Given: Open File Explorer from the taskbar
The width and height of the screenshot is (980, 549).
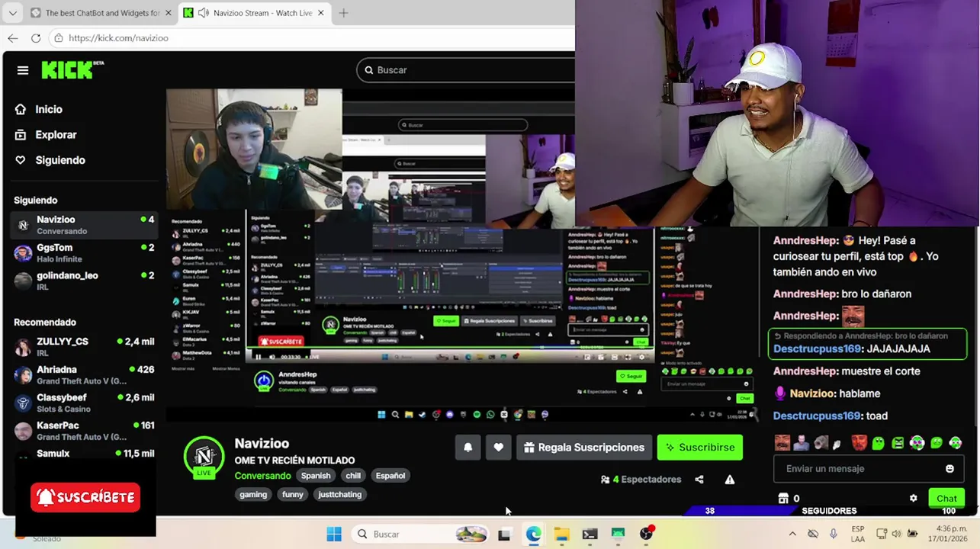Looking at the screenshot, I should [561, 535].
